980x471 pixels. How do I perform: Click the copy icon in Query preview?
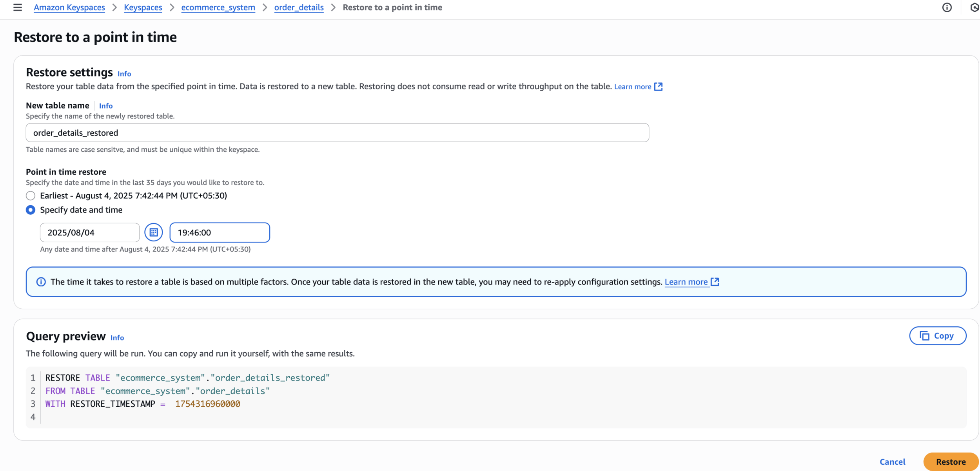tap(924, 336)
